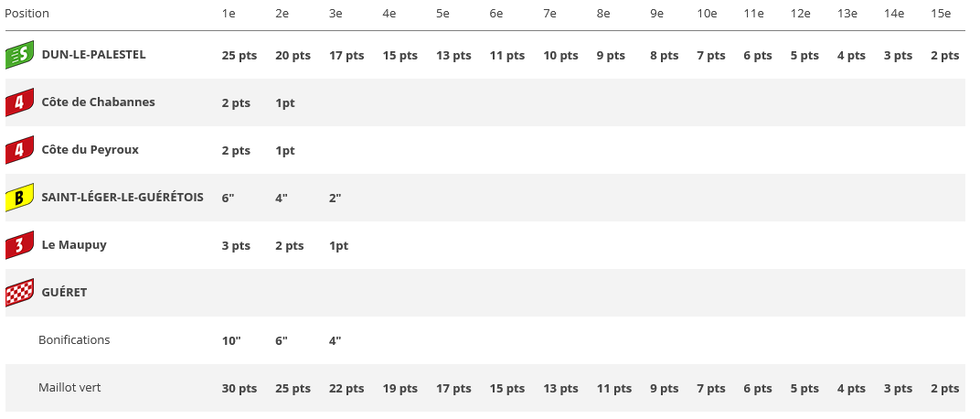Click the 30 pts Maillot vert value

point(240,389)
